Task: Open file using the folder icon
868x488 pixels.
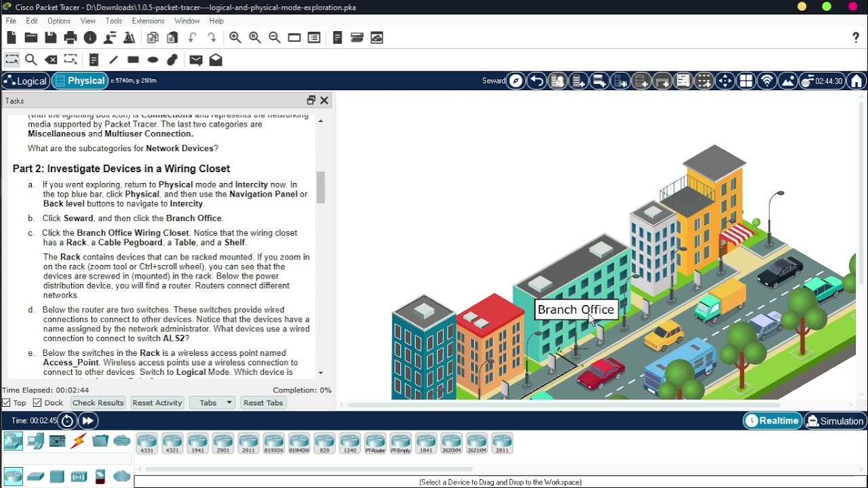Action: 31,38
